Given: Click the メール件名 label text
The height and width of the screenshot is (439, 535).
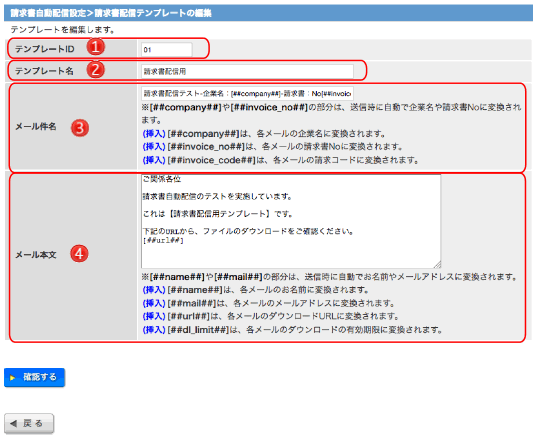Looking at the screenshot, I should tap(36, 127).
